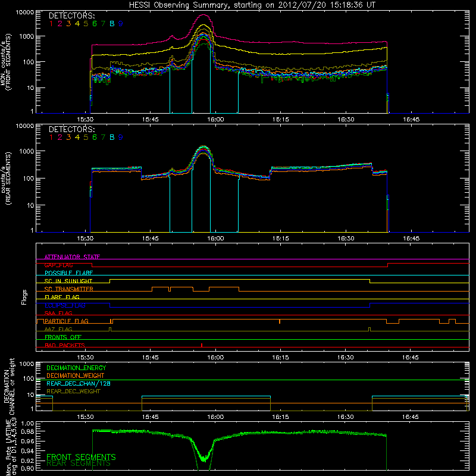The width and height of the screenshot is (476, 476).
Task: Click the HESSI Observing Summary plot title
Action: tap(252, 5)
